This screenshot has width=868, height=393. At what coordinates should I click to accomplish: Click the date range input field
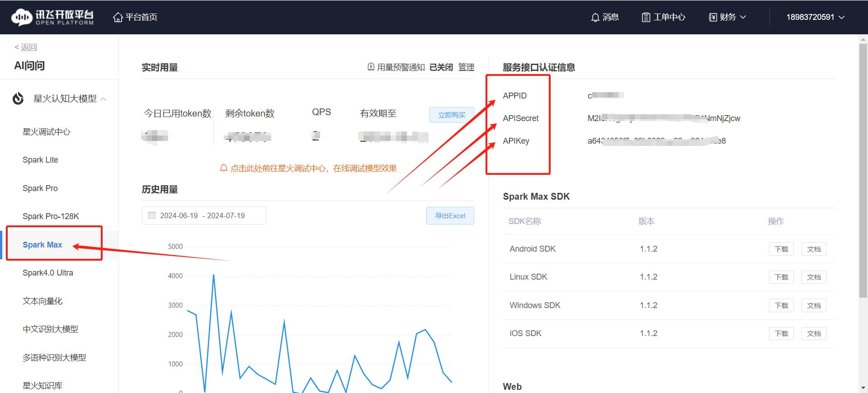click(204, 215)
